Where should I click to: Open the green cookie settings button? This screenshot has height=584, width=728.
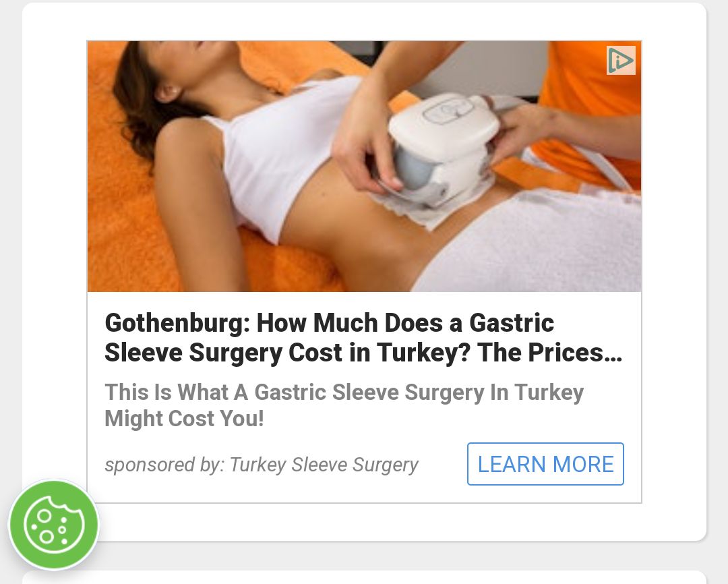coord(54,525)
